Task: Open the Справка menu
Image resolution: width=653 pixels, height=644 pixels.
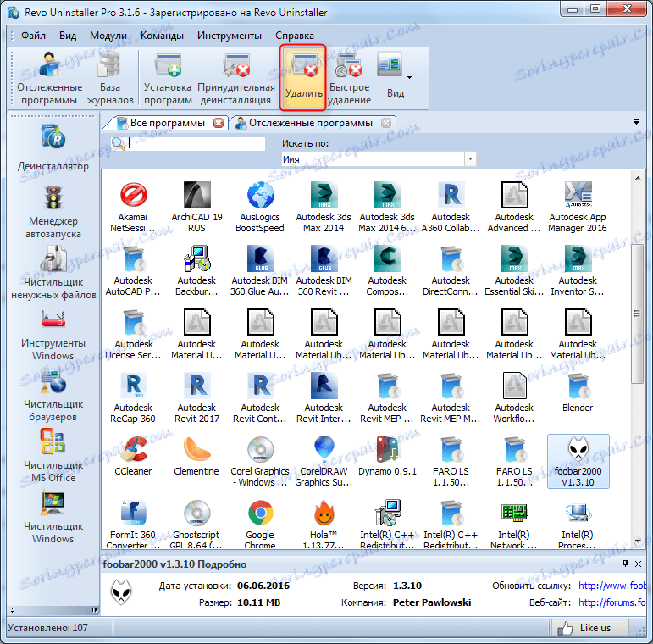Action: (x=295, y=36)
